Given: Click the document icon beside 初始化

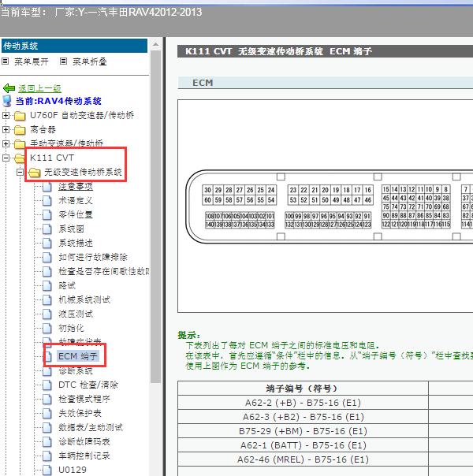Looking at the screenshot, I should 47,328.
